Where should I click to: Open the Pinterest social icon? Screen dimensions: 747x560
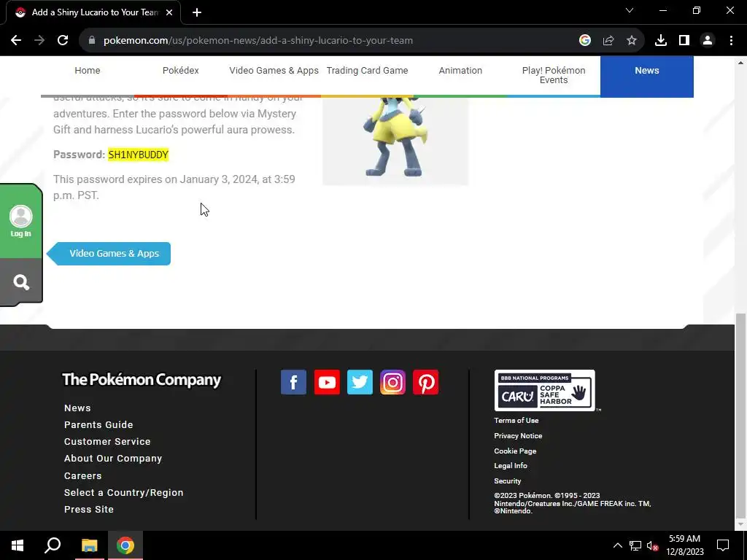coord(425,382)
